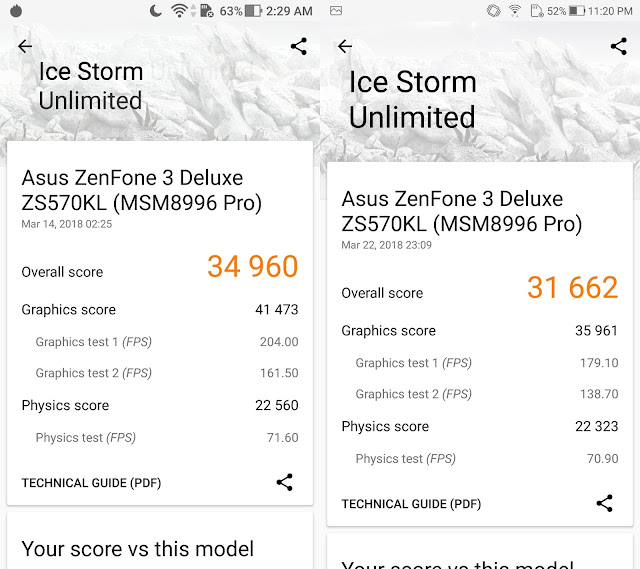Tap back arrow on right screenshot
This screenshot has width=640, height=569.
pyautogui.click(x=345, y=47)
